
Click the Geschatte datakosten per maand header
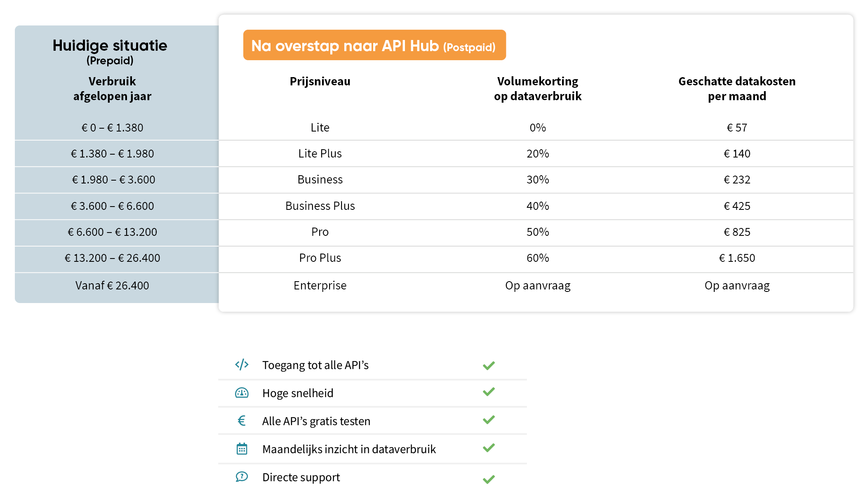click(737, 89)
